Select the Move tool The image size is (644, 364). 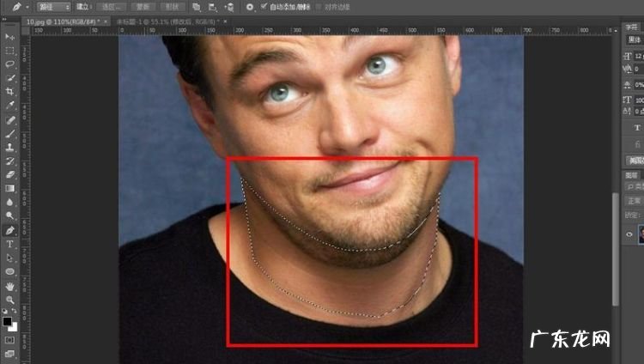click(x=10, y=37)
